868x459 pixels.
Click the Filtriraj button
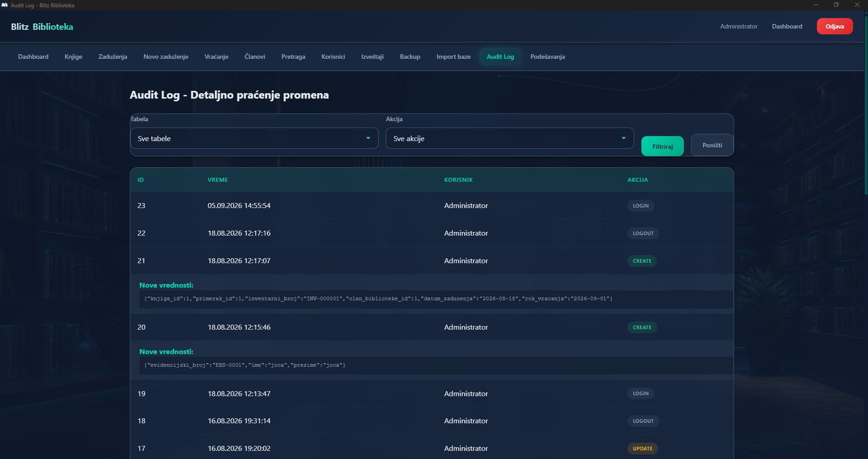tap(662, 146)
